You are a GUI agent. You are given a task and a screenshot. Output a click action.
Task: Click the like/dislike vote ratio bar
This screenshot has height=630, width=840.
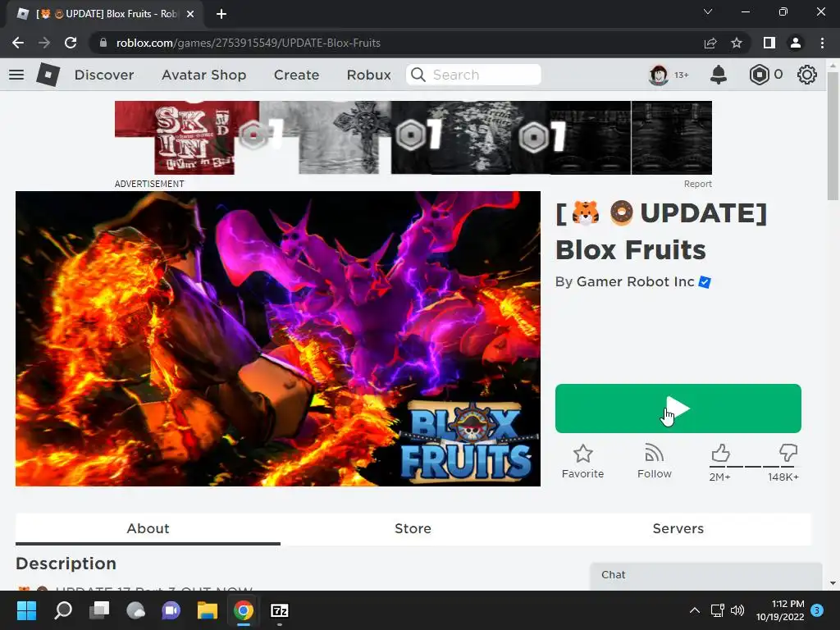753,467
